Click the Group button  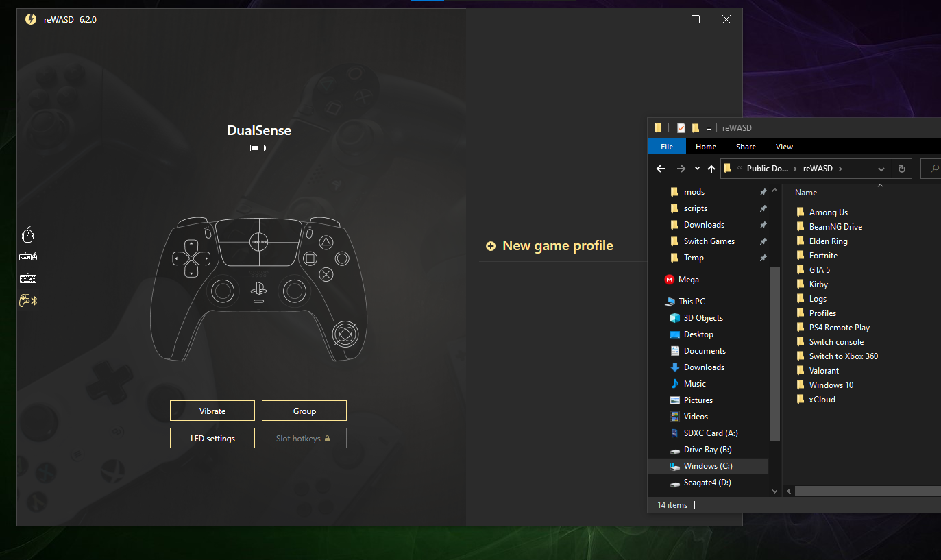point(304,411)
